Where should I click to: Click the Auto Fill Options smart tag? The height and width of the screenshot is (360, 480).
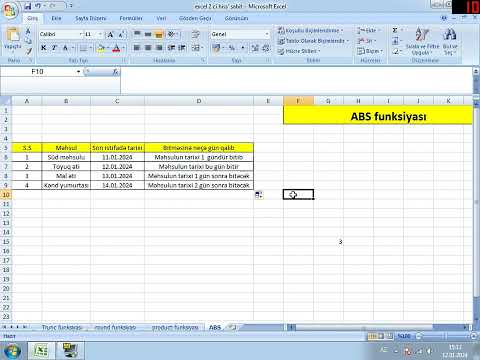coord(259,195)
